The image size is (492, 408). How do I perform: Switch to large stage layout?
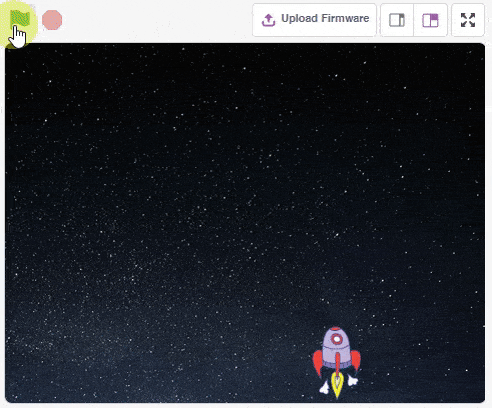430,20
